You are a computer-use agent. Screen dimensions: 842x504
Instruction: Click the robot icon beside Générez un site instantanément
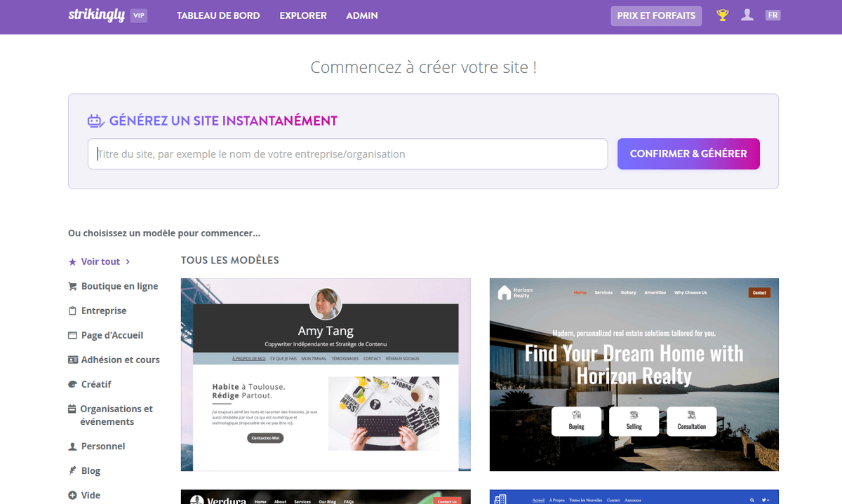(95, 121)
